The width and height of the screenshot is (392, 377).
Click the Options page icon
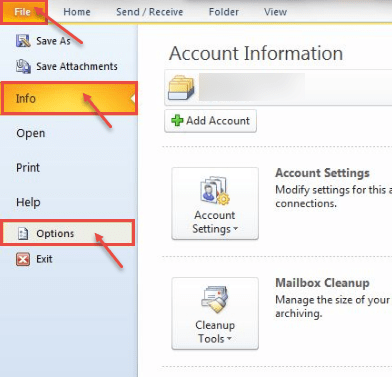(x=23, y=233)
